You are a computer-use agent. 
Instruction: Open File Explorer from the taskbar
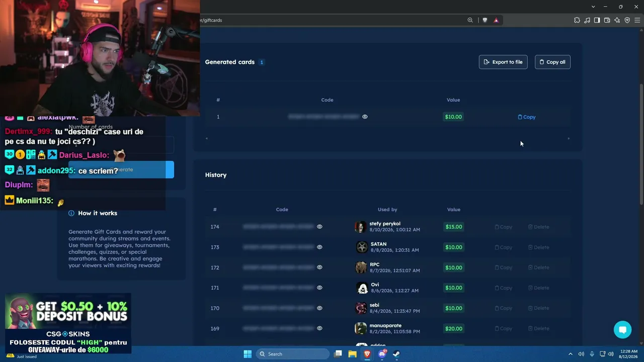click(352, 354)
